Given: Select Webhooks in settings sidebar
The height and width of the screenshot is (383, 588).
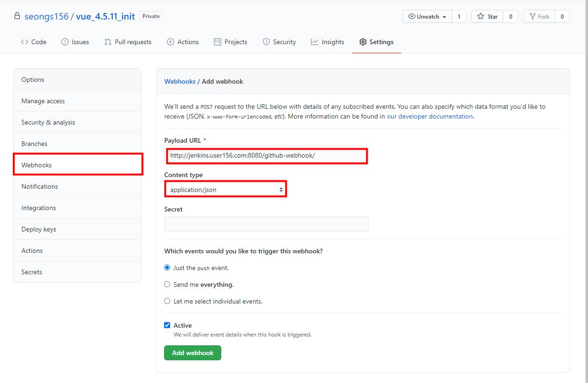Looking at the screenshot, I should pyautogui.click(x=77, y=165).
